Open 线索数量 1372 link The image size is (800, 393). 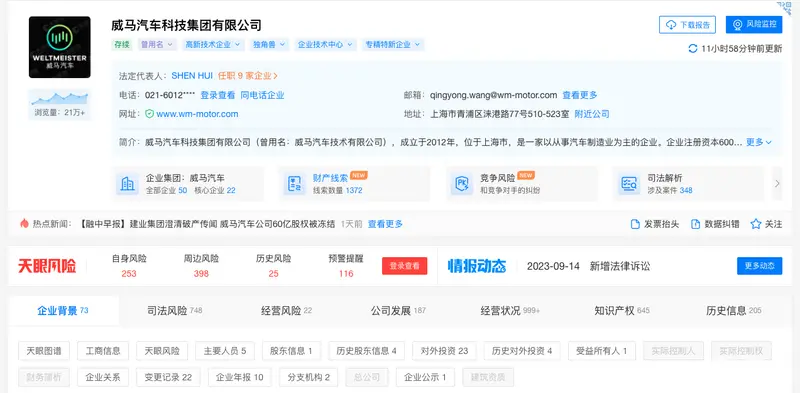[x=337, y=190]
